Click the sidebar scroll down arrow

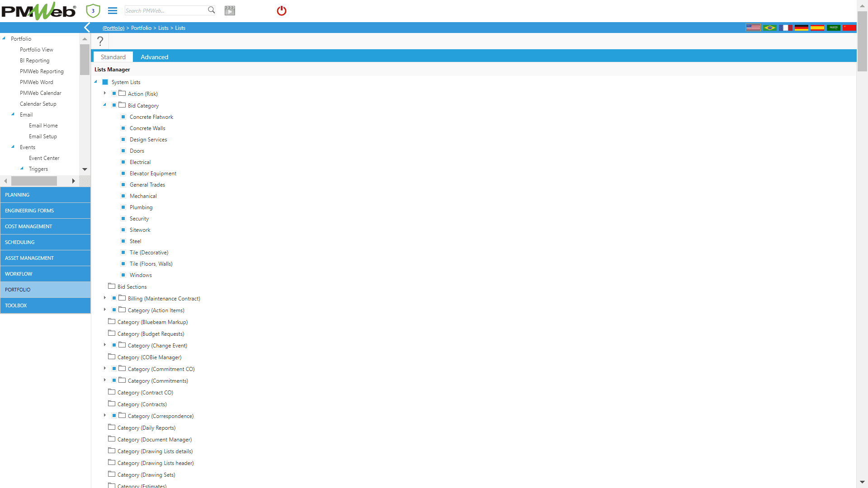coord(85,169)
